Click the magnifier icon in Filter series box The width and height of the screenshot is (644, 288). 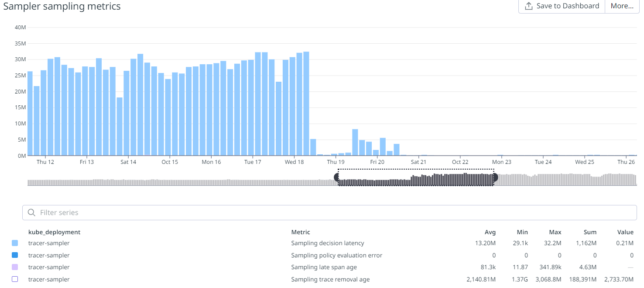point(31,212)
